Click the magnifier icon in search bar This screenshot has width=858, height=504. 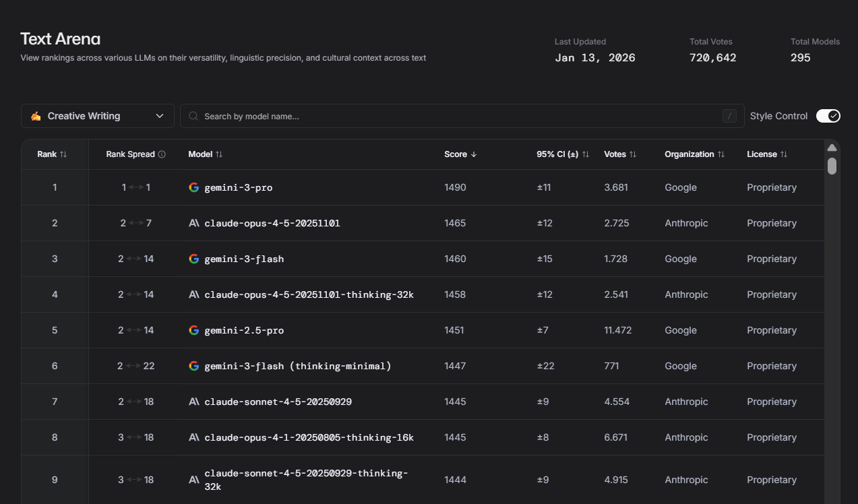tap(193, 116)
